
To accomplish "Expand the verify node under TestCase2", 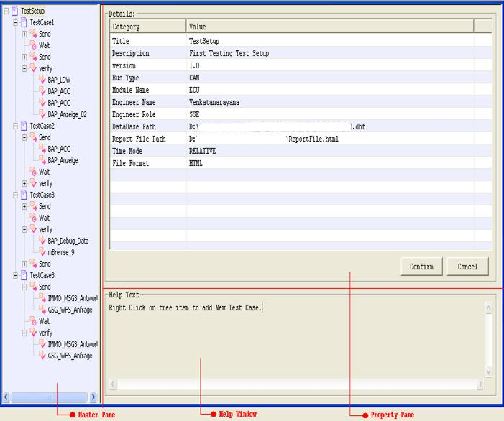I will coord(24,184).
